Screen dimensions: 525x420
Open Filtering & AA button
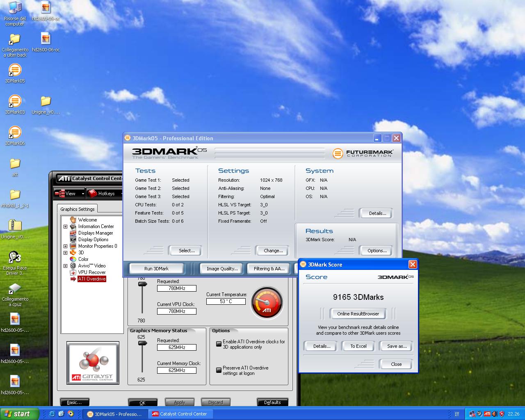click(x=269, y=269)
